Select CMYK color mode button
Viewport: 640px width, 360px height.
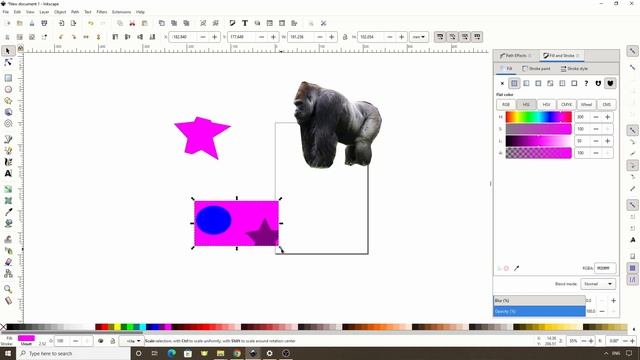coord(566,104)
